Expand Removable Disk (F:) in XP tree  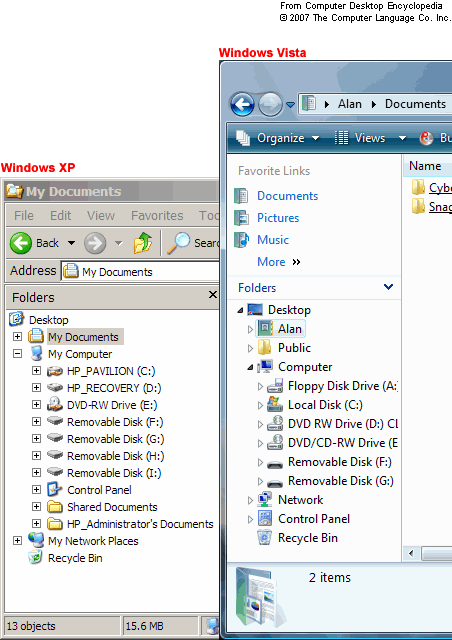click(36, 422)
